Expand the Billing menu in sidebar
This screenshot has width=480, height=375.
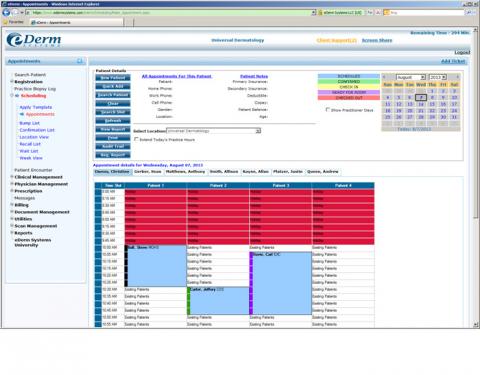click(x=21, y=205)
